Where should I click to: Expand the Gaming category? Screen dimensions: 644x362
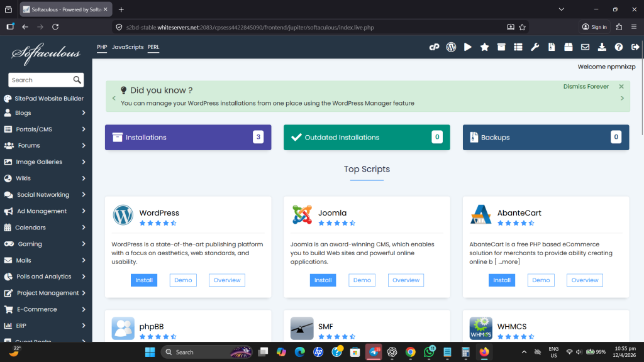46,244
